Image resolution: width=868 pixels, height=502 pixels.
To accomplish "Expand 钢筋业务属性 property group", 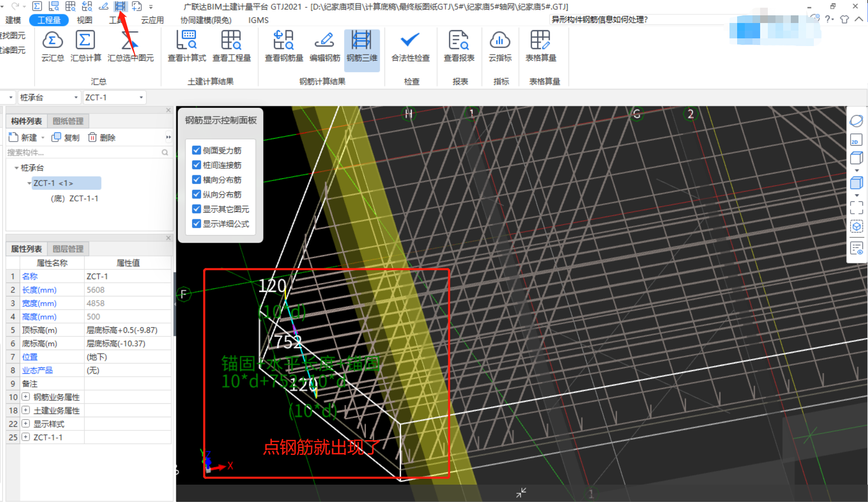I will [x=26, y=397].
